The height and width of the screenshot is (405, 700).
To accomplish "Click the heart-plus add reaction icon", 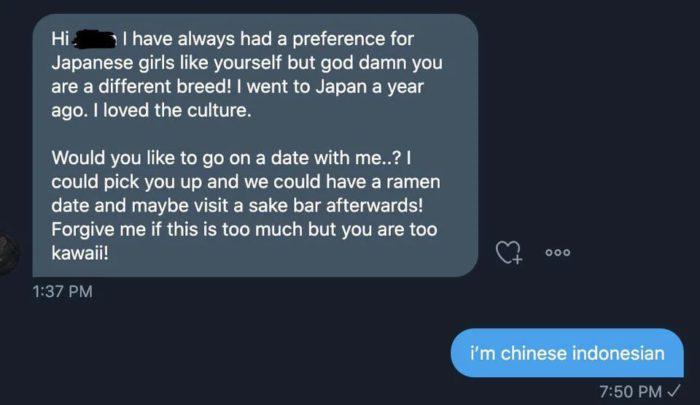I will (x=510, y=253).
